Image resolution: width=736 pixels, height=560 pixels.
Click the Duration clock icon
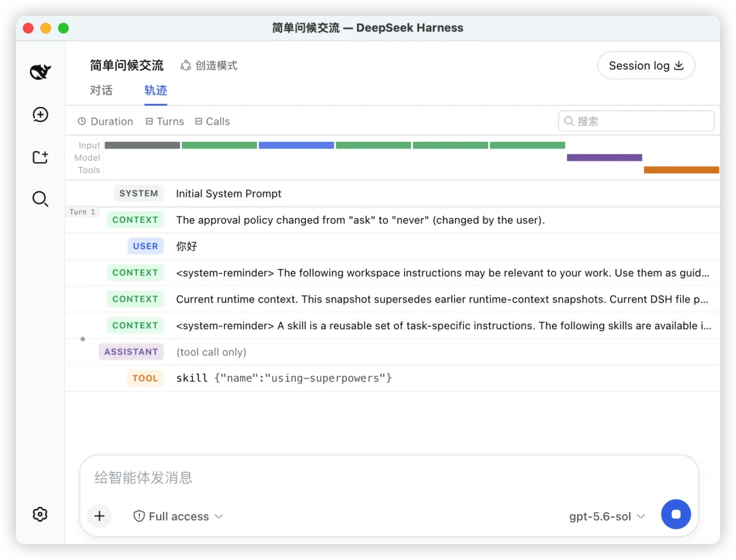[82, 121]
